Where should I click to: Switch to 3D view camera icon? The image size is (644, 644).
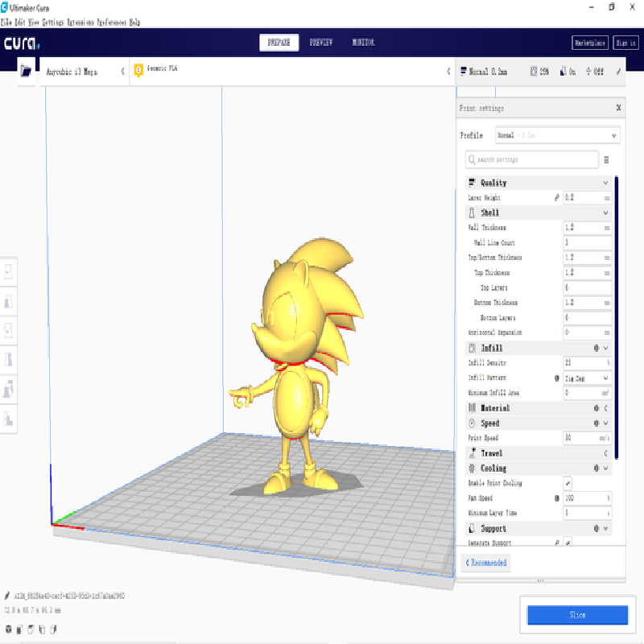(x=8, y=629)
